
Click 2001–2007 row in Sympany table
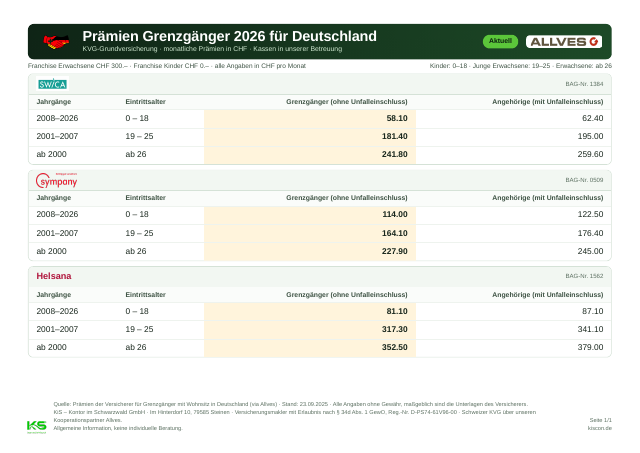coord(320,233)
